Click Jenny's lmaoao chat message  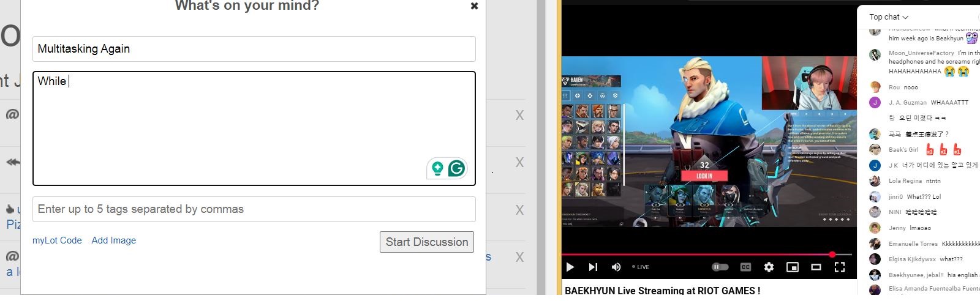(920, 228)
